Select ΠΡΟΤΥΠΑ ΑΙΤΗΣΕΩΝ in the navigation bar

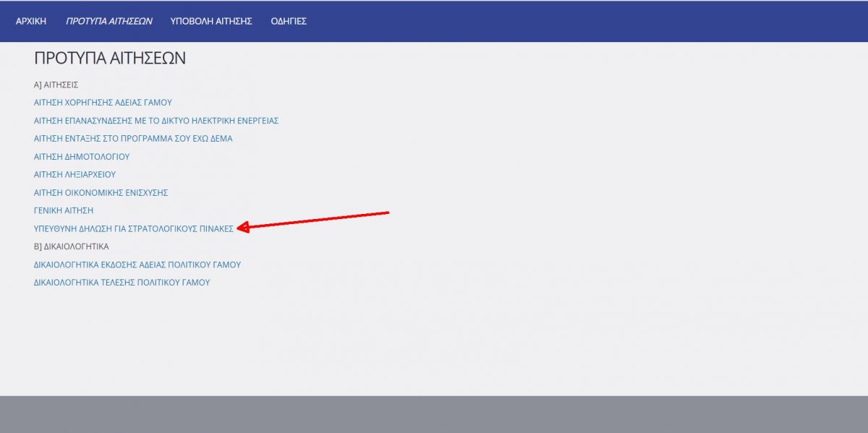point(109,21)
